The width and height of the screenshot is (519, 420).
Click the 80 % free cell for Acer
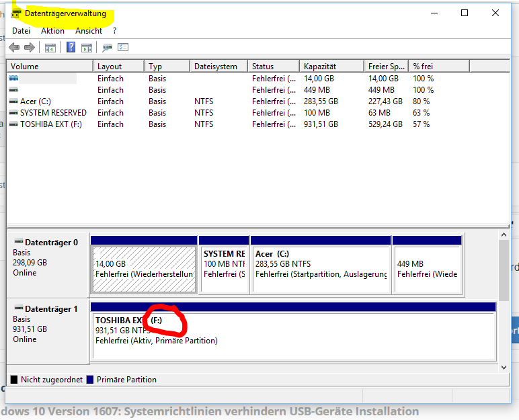(x=421, y=101)
